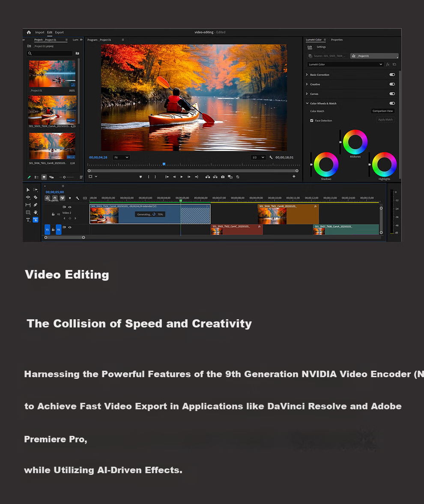Select the Rectangle tool
Image resolution: width=424 pixels, height=504 pixels.
pos(28,213)
